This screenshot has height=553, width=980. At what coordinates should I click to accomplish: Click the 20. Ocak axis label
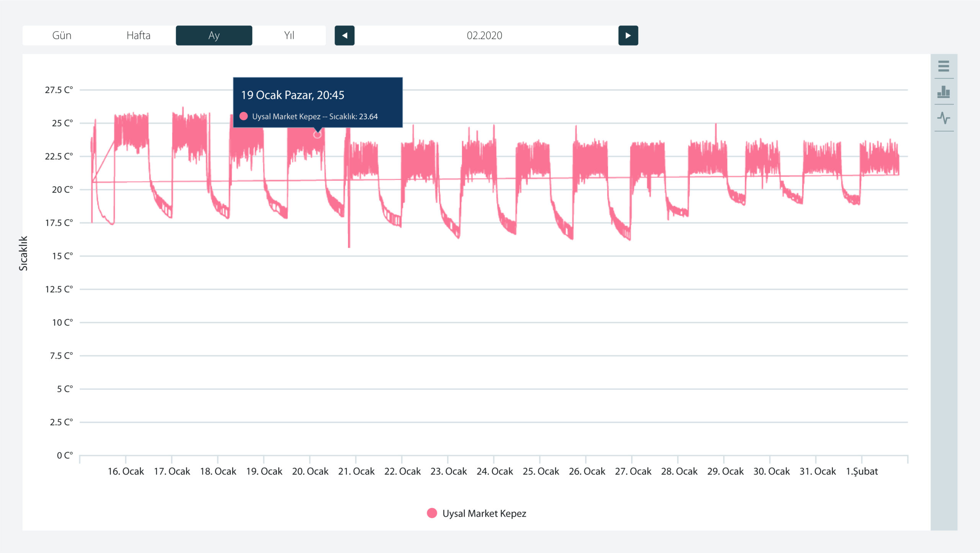point(310,471)
